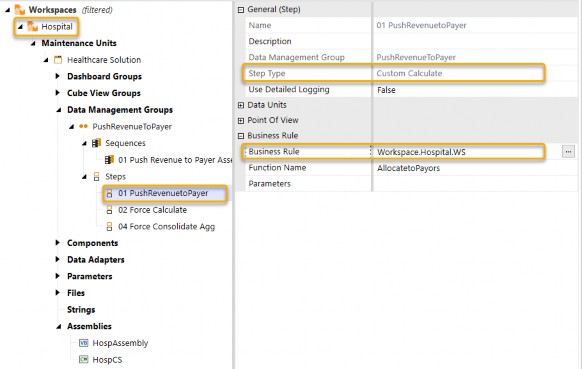Viewport: 582px width, 369px height.
Task: Click the Hospital workspace icon
Action: point(33,26)
